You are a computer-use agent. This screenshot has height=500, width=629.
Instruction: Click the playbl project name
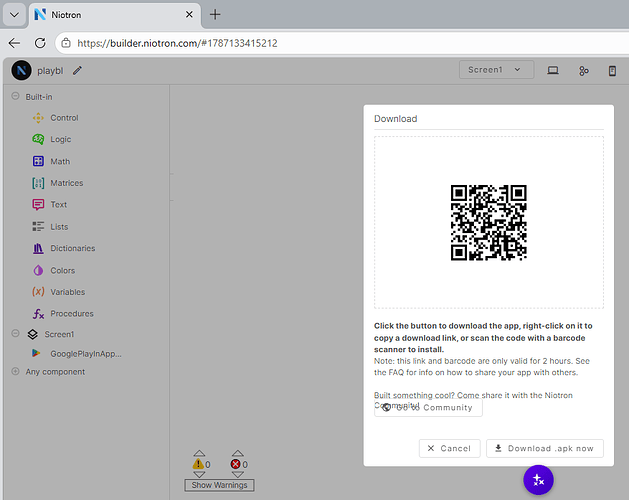[50, 71]
